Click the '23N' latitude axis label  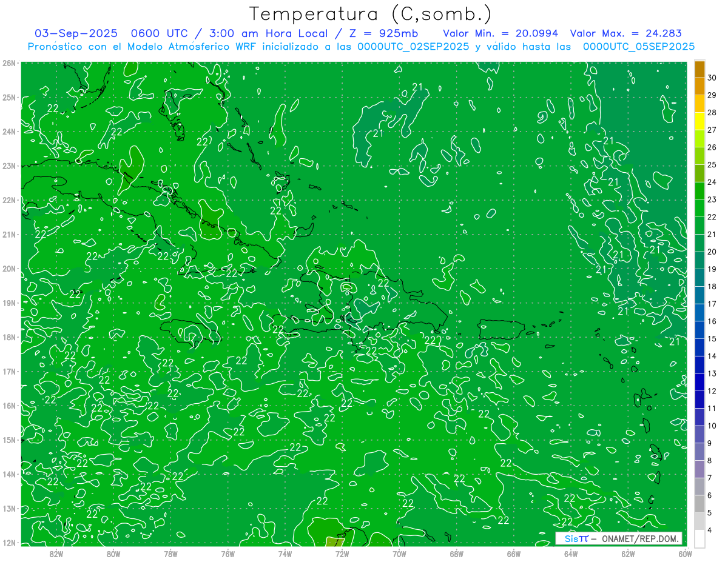click(x=8, y=166)
